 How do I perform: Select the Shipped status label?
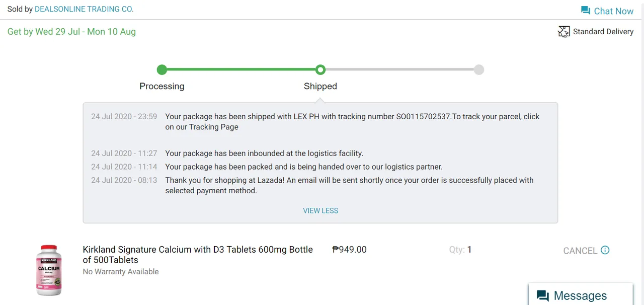(320, 86)
